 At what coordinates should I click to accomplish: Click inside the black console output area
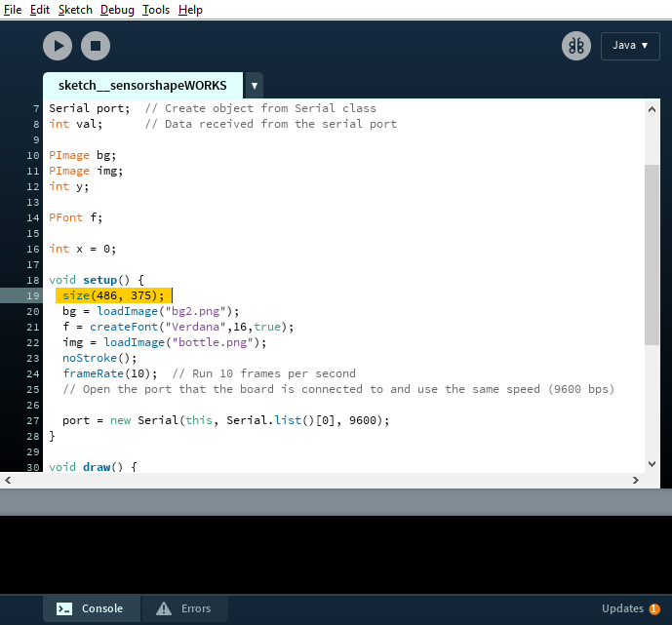(336, 555)
